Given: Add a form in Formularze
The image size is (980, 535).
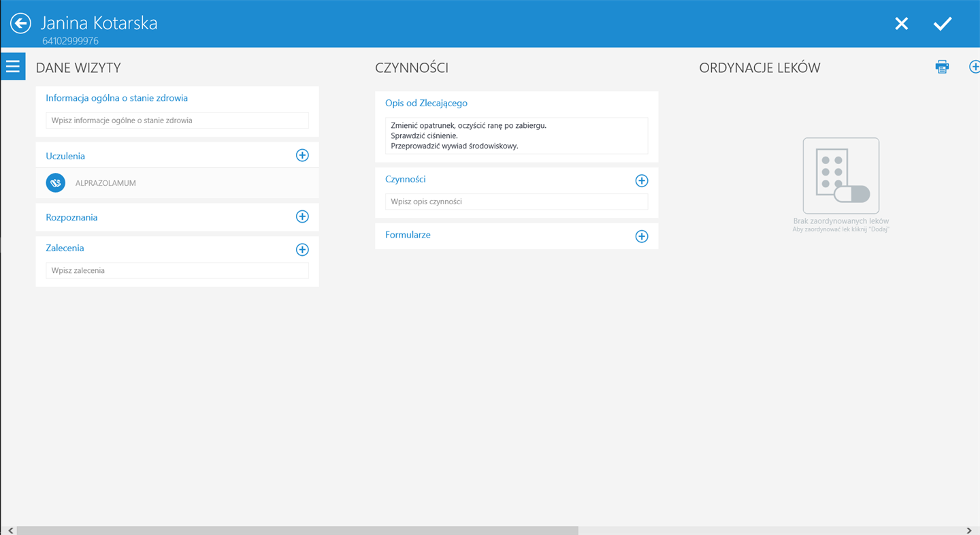Looking at the screenshot, I should [641, 236].
